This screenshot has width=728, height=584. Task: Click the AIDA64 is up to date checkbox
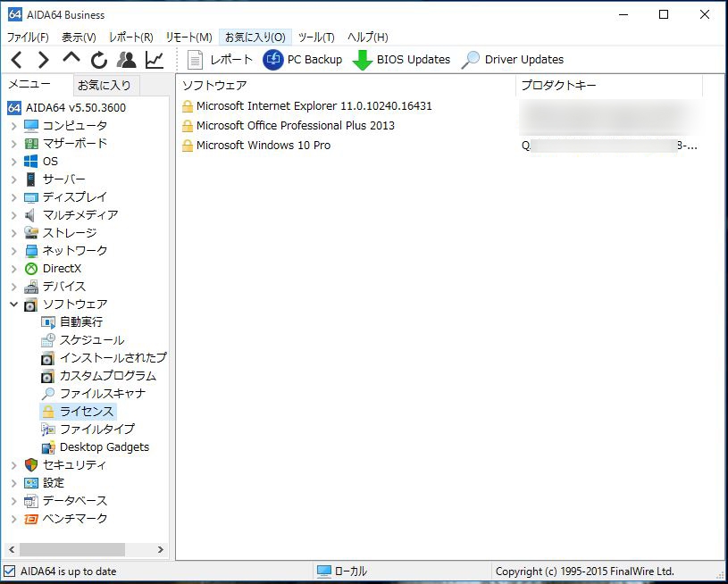(9, 571)
